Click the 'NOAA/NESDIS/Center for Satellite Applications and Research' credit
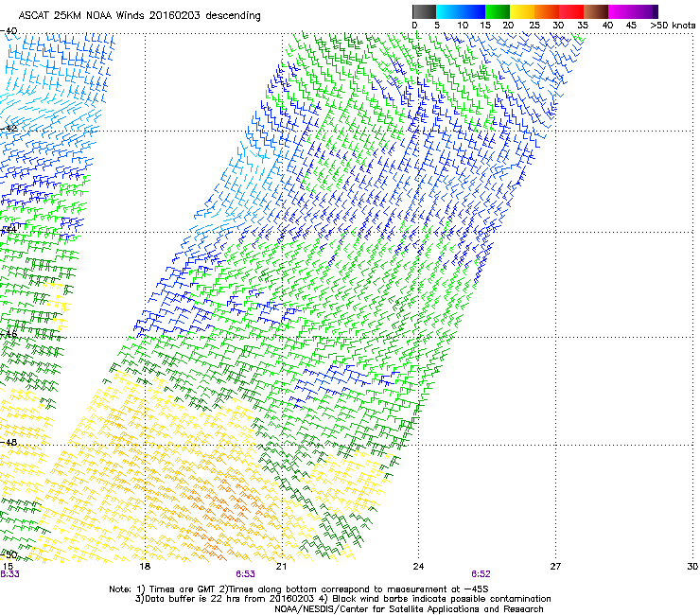Image resolution: width=700 pixels, height=615 pixels. [409, 609]
